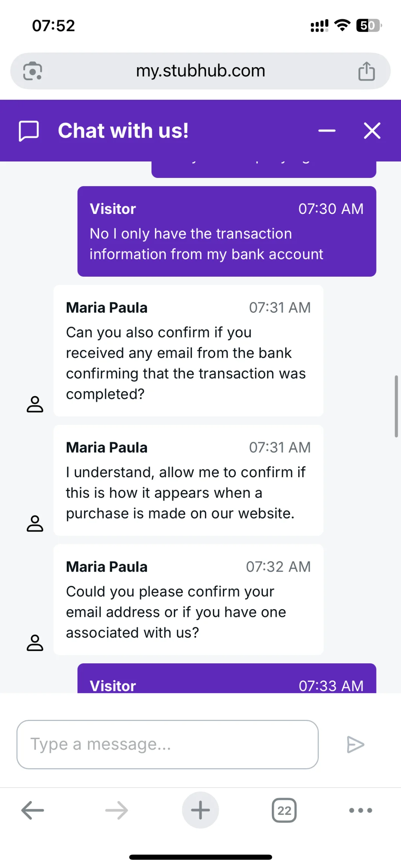Go back with the browser back arrow
Image resolution: width=401 pixels, height=868 pixels.
(x=33, y=810)
